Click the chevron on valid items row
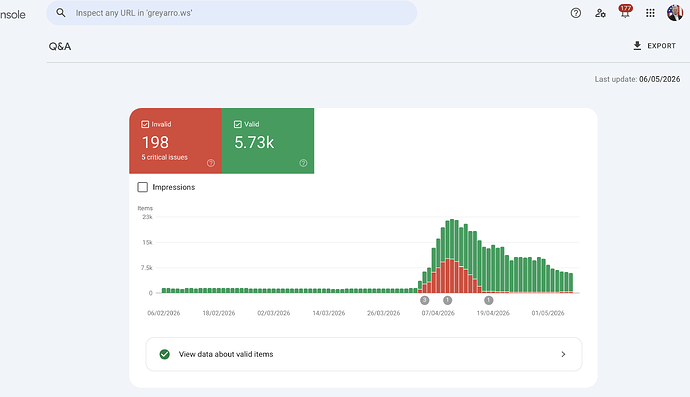690x397 pixels. coord(563,354)
